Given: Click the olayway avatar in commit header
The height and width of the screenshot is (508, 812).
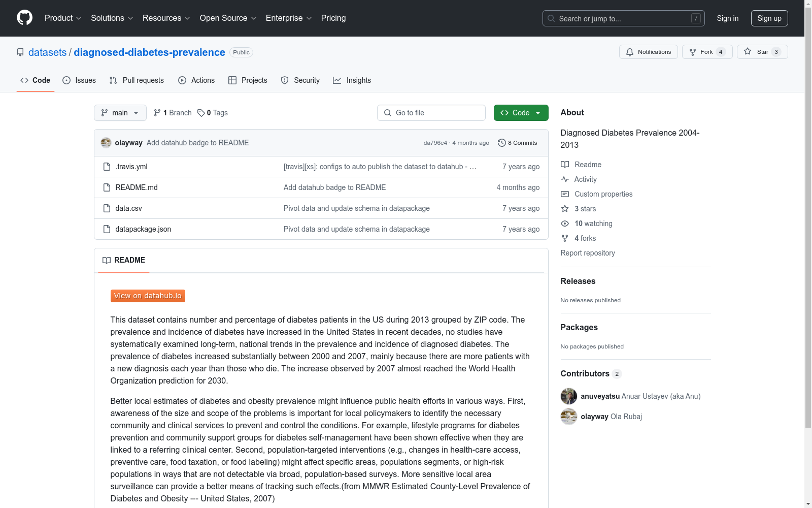Looking at the screenshot, I should pyautogui.click(x=106, y=143).
